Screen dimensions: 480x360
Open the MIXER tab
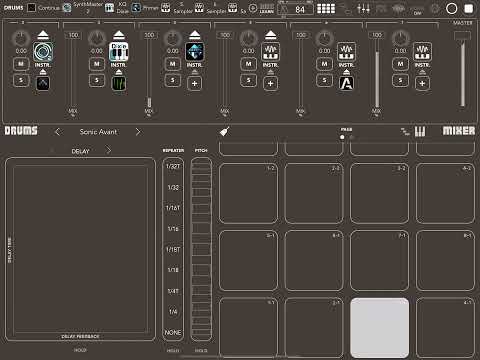tap(459, 131)
